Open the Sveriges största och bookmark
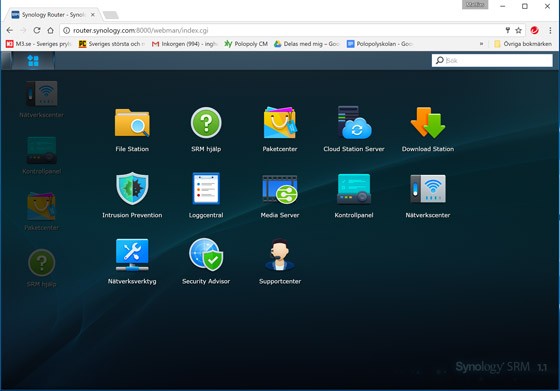Image resolution: width=560 pixels, height=391 pixels. click(112, 44)
